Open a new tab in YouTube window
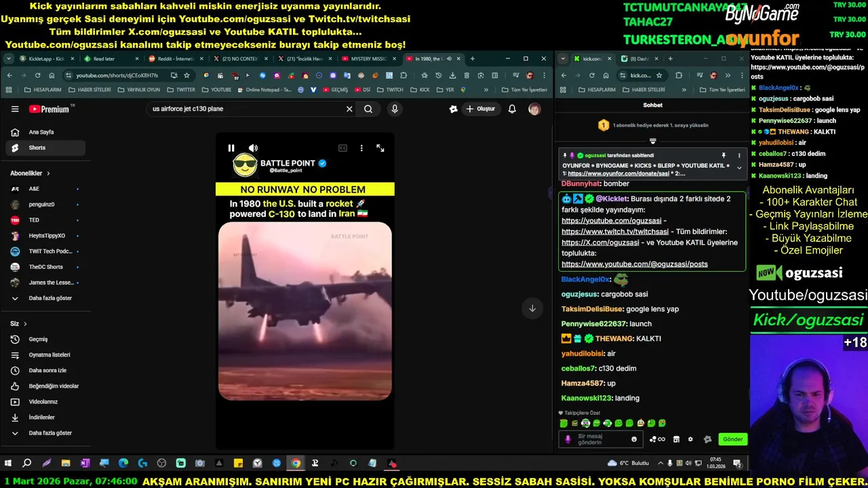 (x=473, y=59)
